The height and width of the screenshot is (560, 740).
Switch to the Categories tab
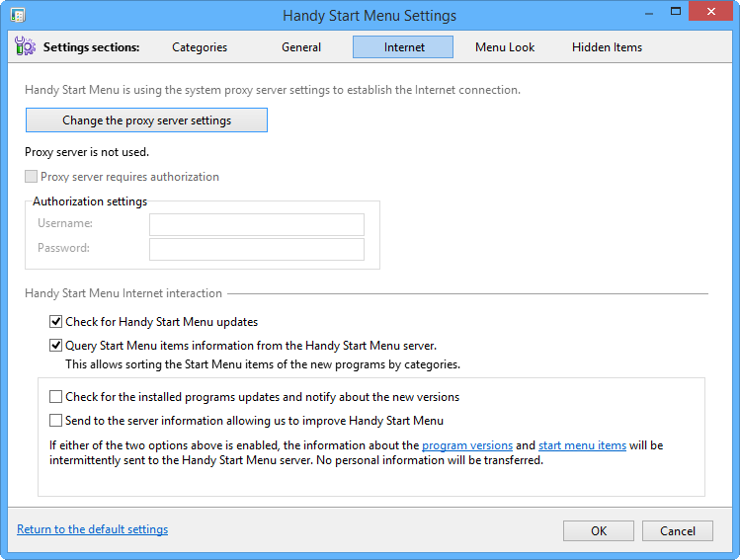(200, 47)
